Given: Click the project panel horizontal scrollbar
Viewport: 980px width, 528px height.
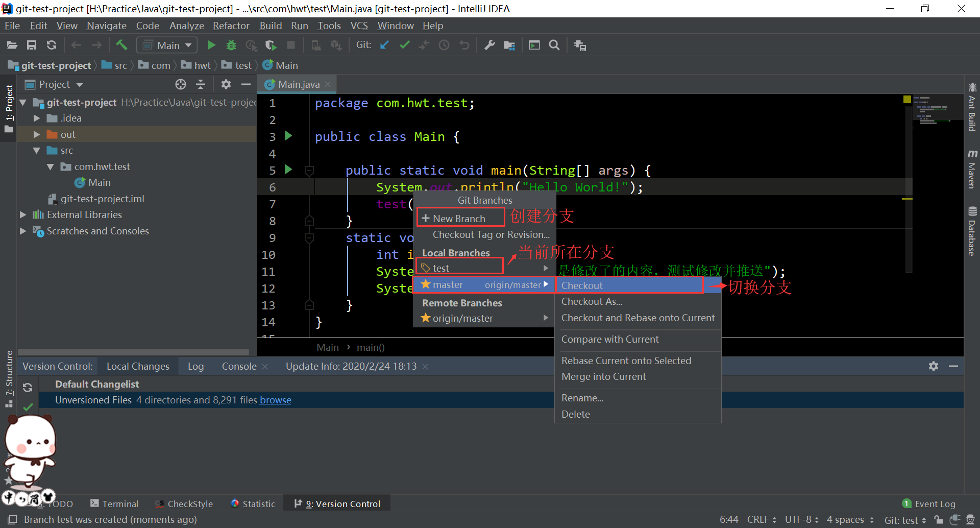Looking at the screenshot, I should click(x=134, y=352).
